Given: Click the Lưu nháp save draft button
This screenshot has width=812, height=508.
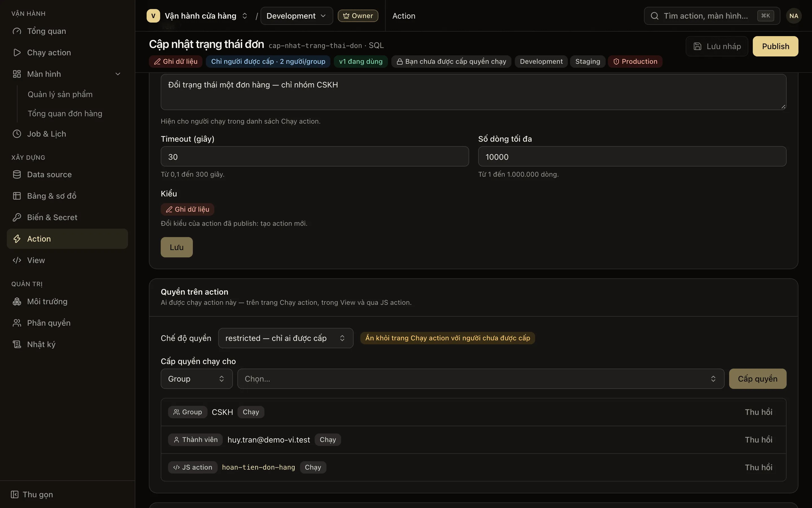Looking at the screenshot, I should pos(717,46).
